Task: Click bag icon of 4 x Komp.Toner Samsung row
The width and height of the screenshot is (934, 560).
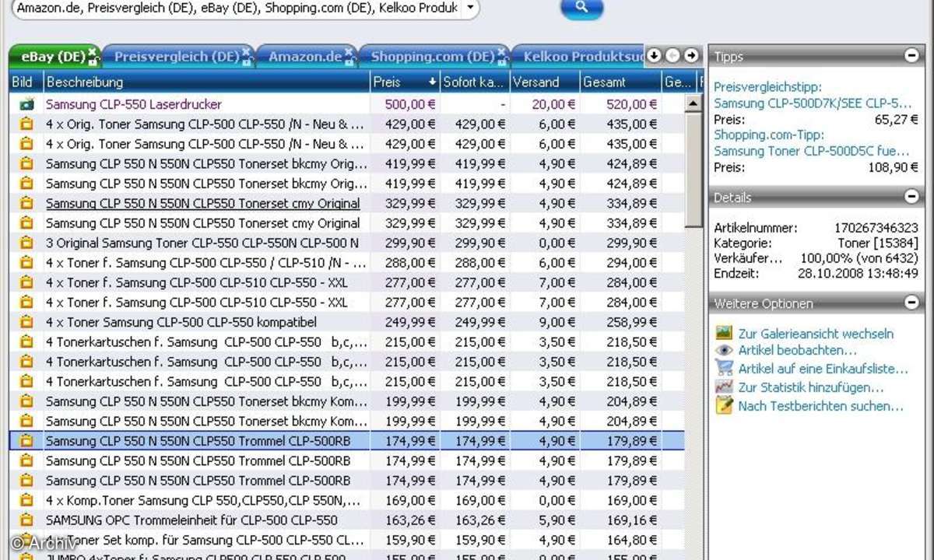Action: pyautogui.click(x=26, y=500)
